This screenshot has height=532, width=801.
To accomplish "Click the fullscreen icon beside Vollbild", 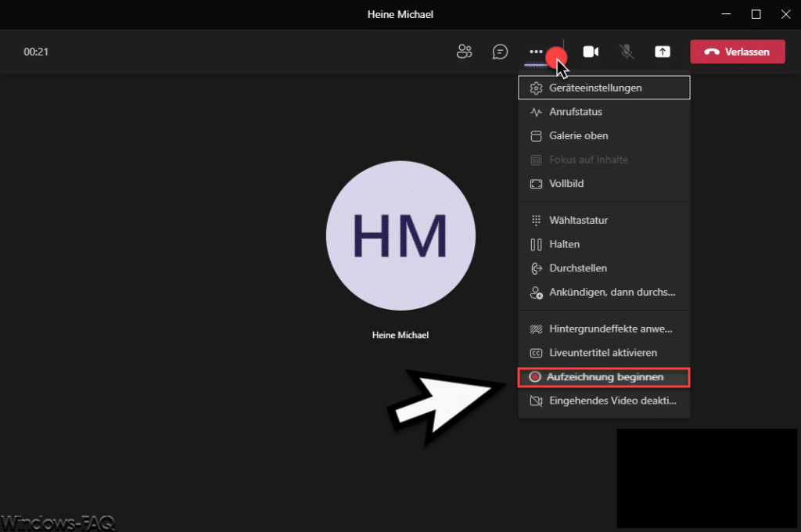I will (536, 184).
